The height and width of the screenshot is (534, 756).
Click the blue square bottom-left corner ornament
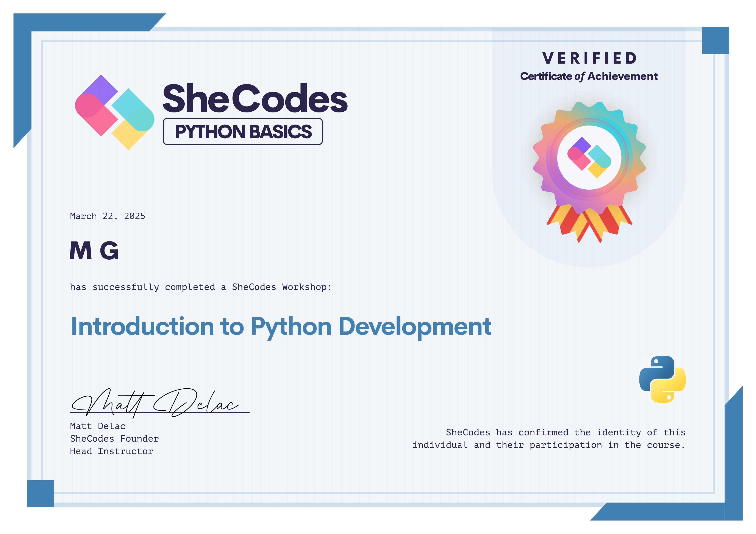coord(40,493)
